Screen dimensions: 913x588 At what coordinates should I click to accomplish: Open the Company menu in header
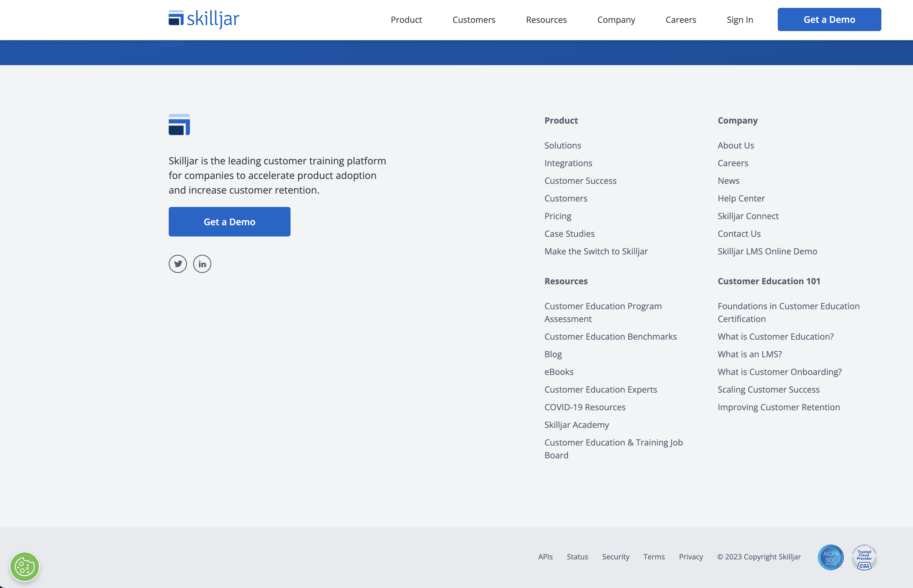point(616,19)
